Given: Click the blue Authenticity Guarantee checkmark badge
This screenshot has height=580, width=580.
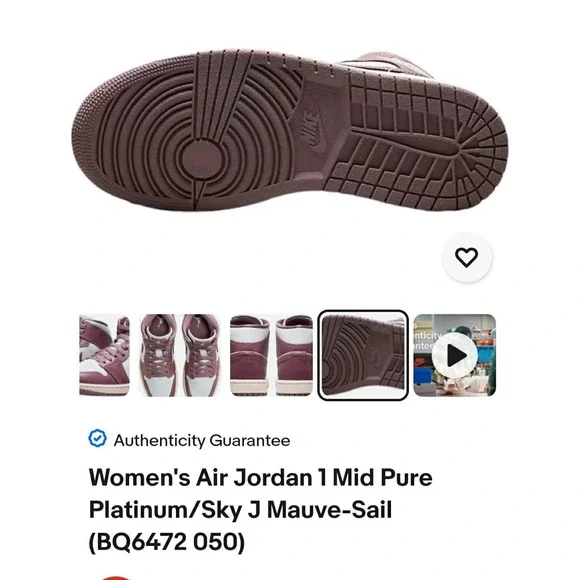Looking at the screenshot, I should [97, 439].
